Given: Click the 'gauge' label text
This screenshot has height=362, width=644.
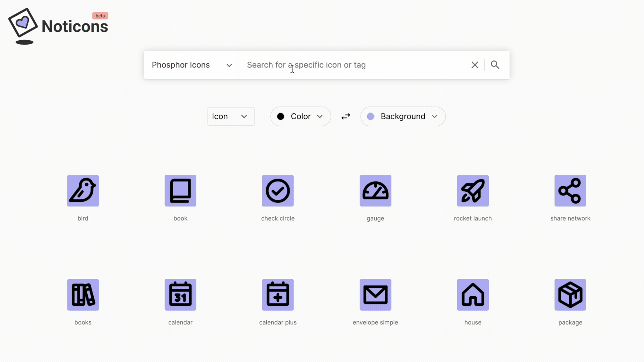Looking at the screenshot, I should click(x=375, y=219).
